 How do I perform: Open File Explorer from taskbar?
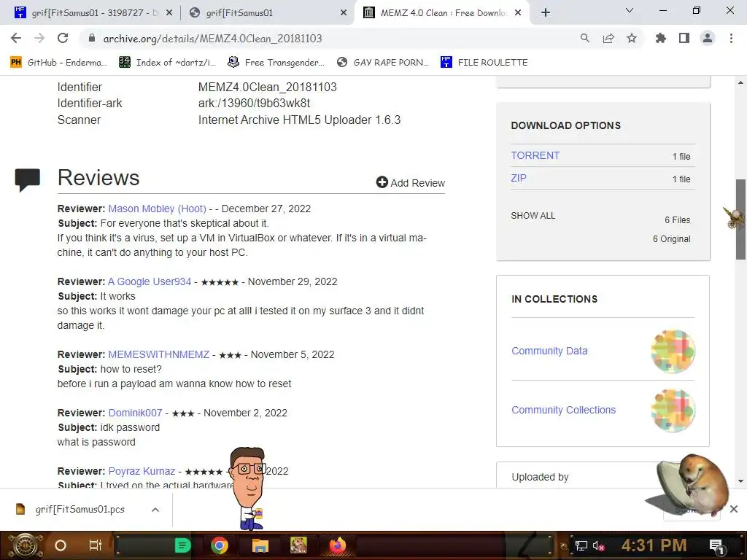point(260,545)
